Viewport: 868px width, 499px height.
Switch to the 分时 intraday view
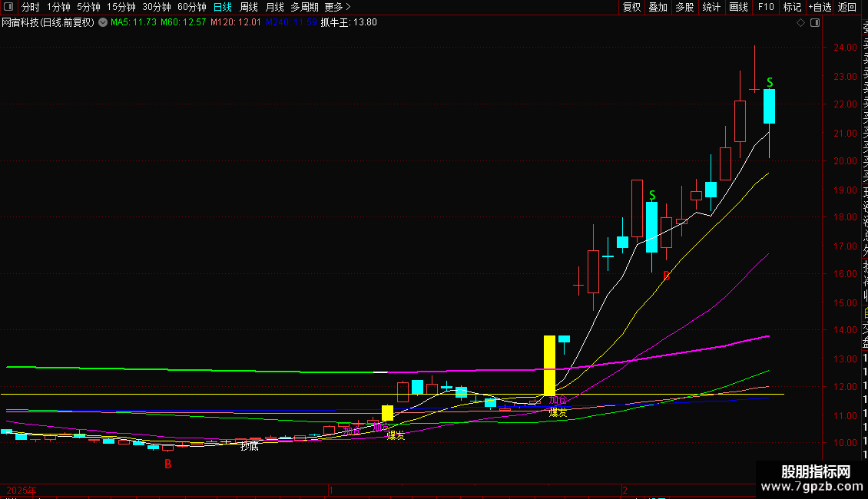point(31,7)
